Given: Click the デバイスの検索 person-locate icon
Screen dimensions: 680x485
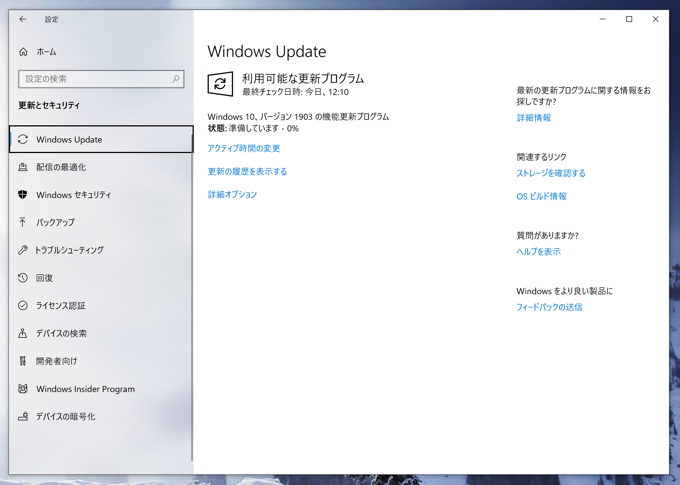Looking at the screenshot, I should pos(23,333).
